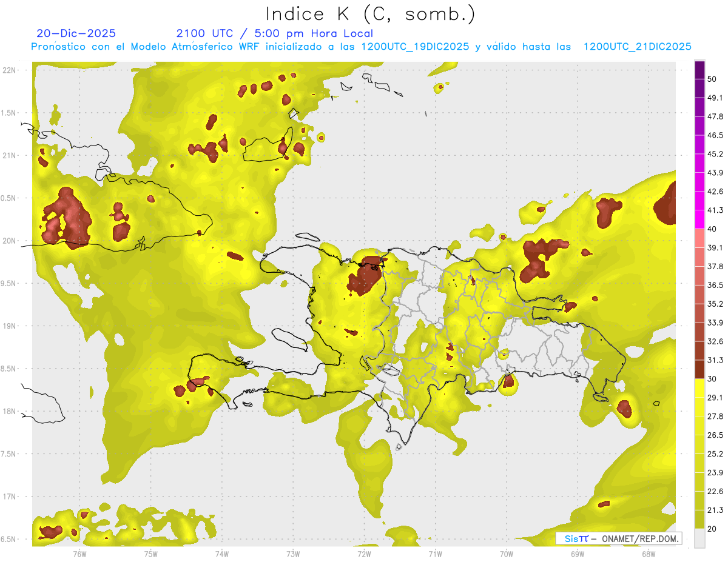Click the longitude tick label '73W'
Screen dimensions: 728x562
(293, 554)
